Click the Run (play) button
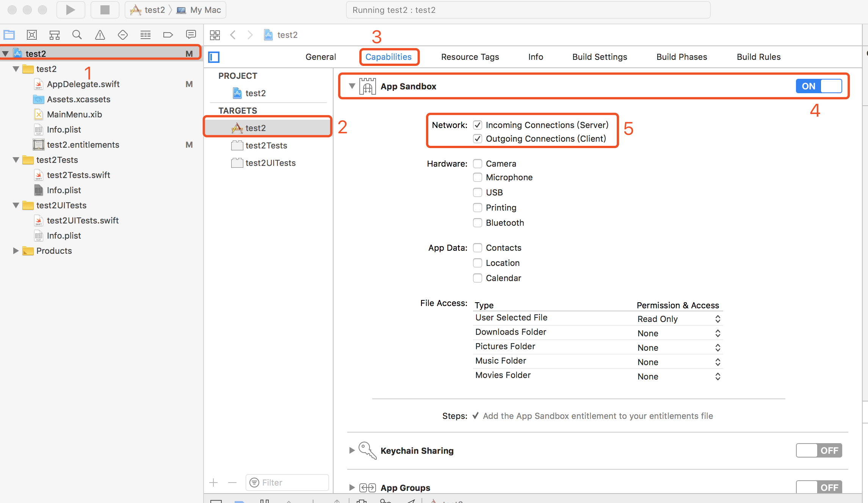The height and width of the screenshot is (503, 868). [x=71, y=10]
